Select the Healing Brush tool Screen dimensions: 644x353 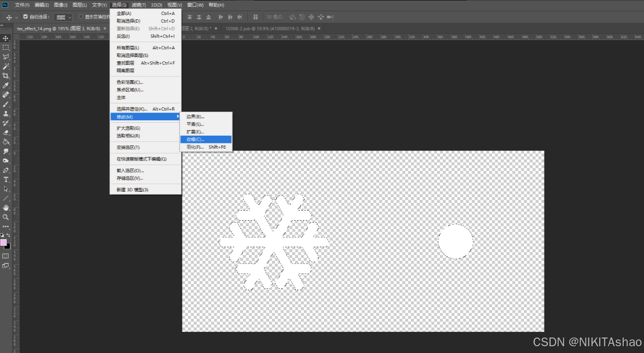click(x=6, y=95)
